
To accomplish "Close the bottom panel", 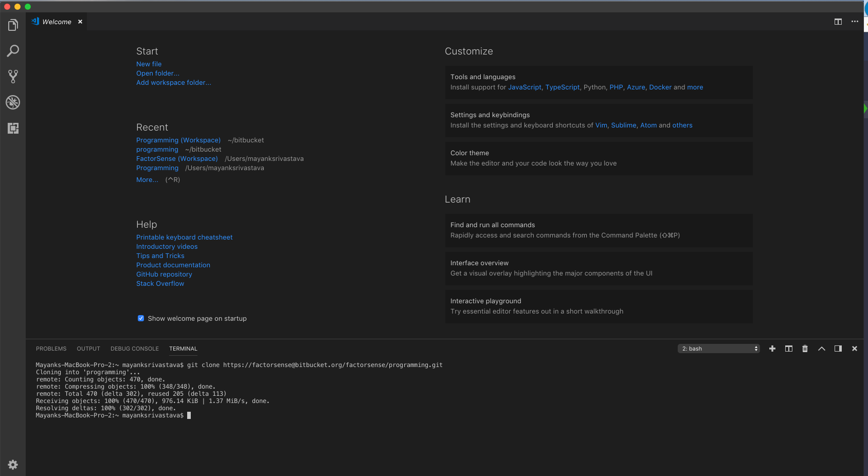I will (855, 349).
